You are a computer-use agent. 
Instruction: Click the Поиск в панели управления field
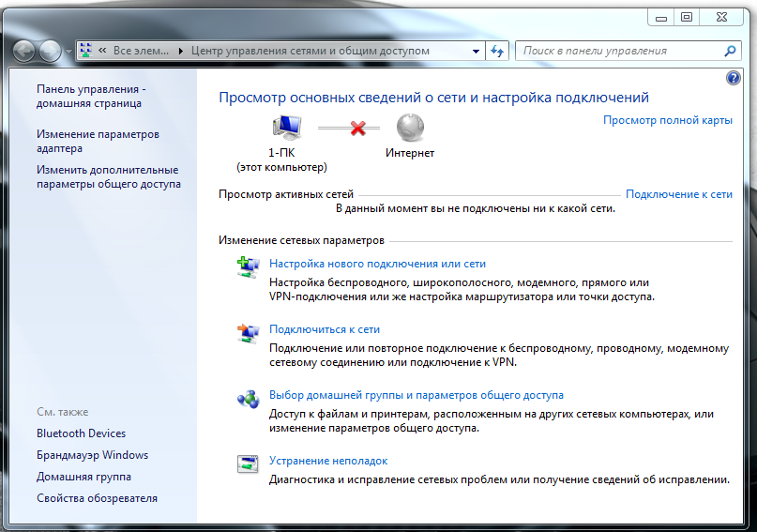coord(621,51)
